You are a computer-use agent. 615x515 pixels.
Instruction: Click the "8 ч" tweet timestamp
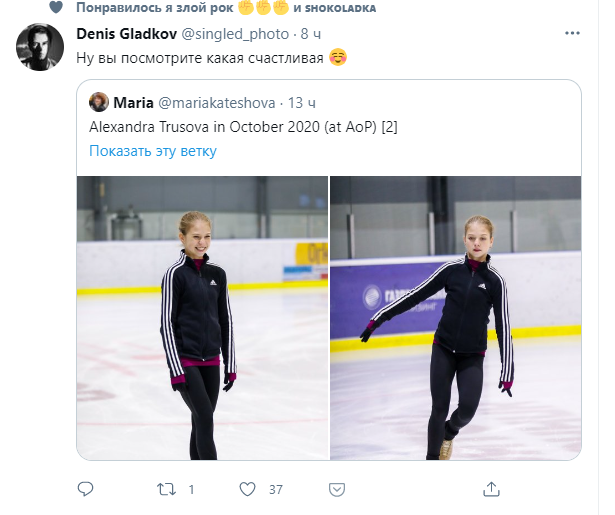pos(310,34)
